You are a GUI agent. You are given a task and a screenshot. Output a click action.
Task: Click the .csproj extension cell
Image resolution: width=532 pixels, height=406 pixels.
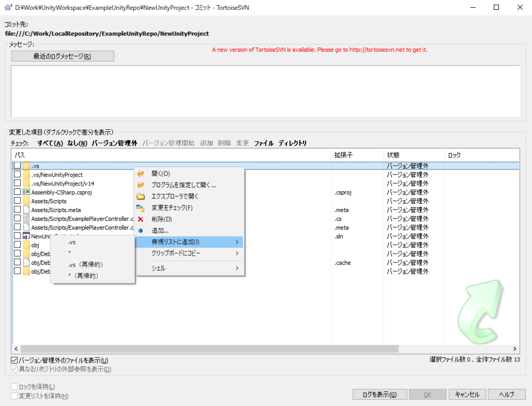(343, 192)
